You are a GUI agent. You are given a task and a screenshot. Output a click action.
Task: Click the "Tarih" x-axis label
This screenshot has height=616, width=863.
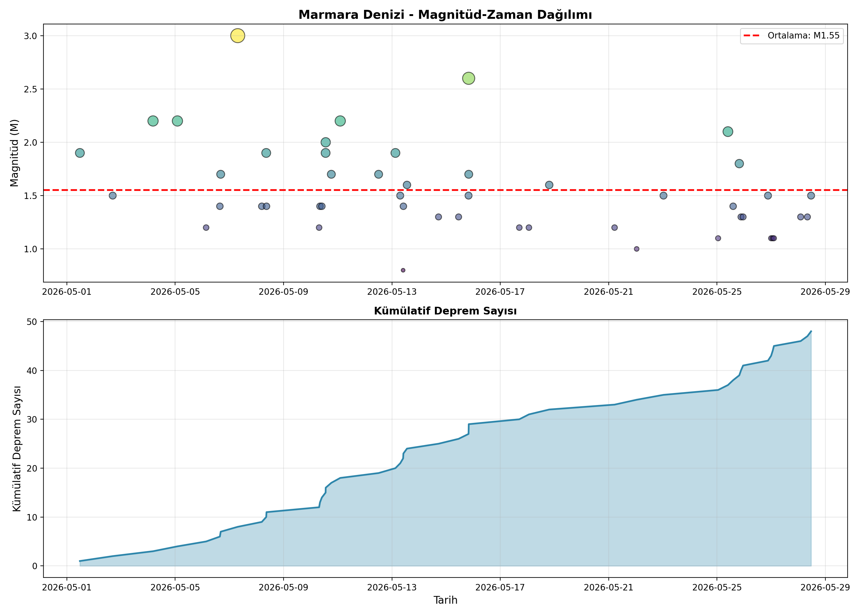click(x=445, y=600)
